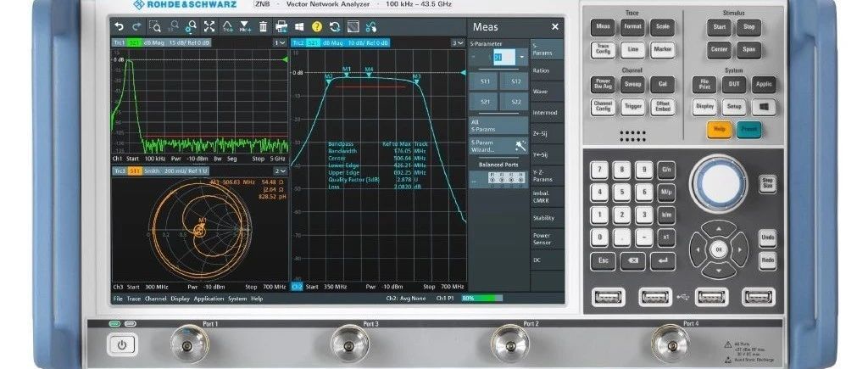Select the Trc3 trace label
The image size is (868, 369).
(120, 171)
